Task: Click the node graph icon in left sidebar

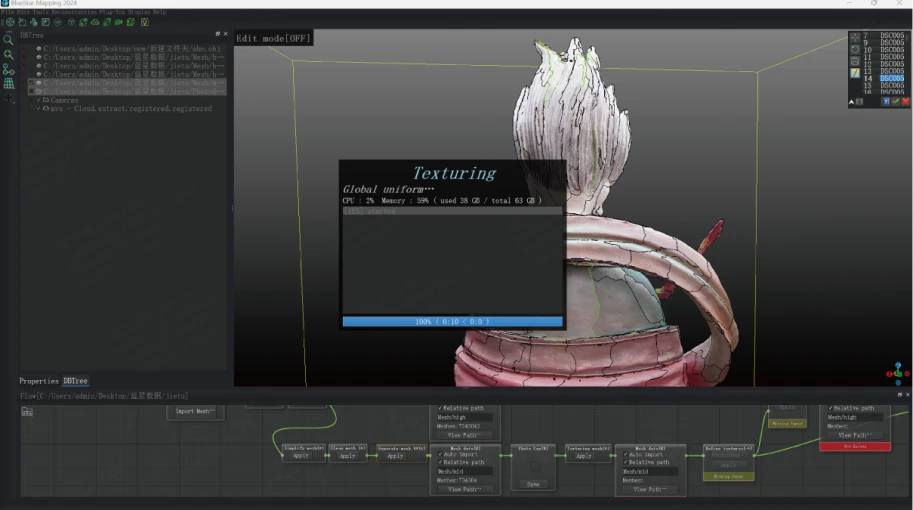Action: tap(8, 69)
